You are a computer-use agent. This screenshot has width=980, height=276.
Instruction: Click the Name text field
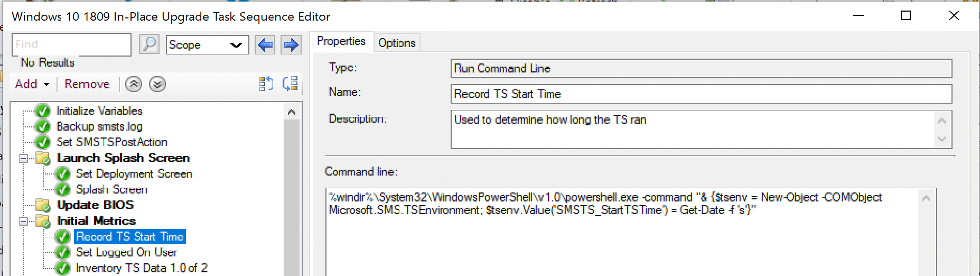point(701,94)
